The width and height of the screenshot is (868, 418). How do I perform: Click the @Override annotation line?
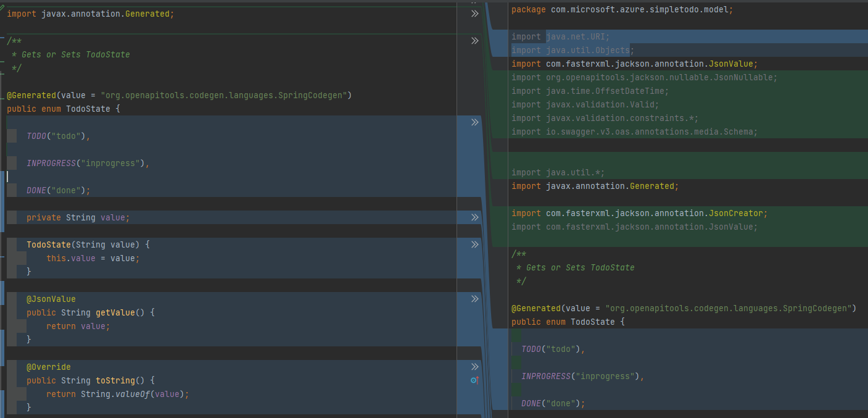(x=49, y=367)
